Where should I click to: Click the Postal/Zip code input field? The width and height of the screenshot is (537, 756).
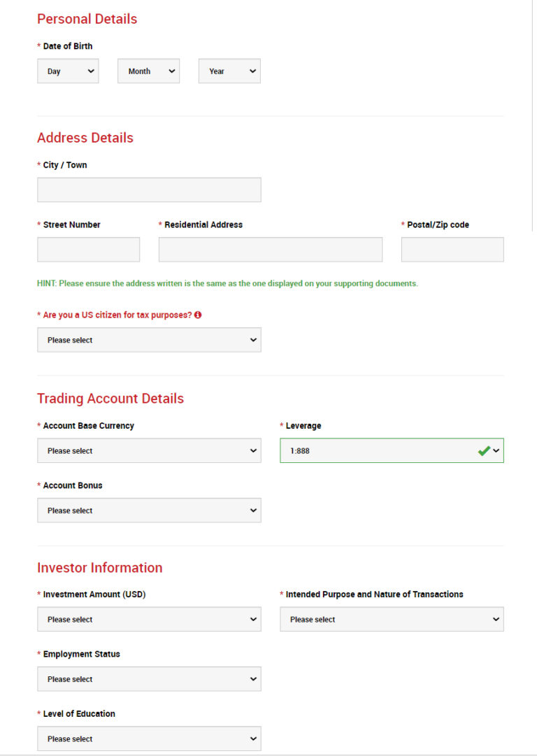click(452, 249)
